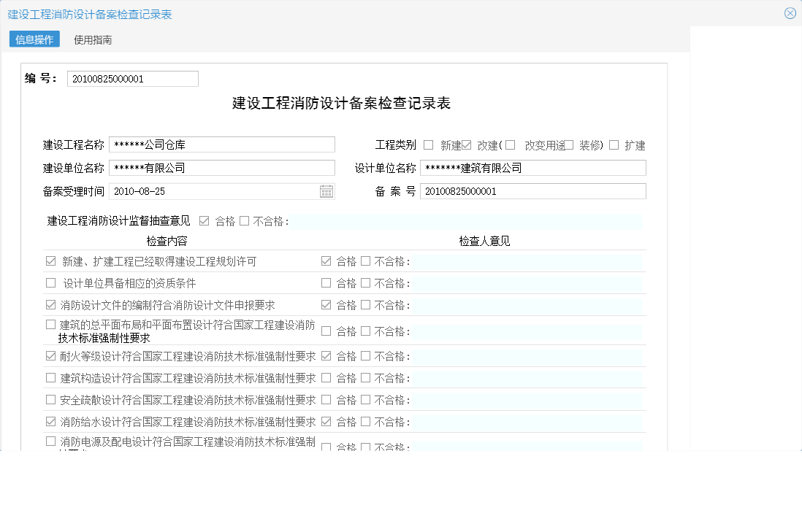802x532 pixels.
Task: Select the 设计单位名称 input field
Action: 533,167
